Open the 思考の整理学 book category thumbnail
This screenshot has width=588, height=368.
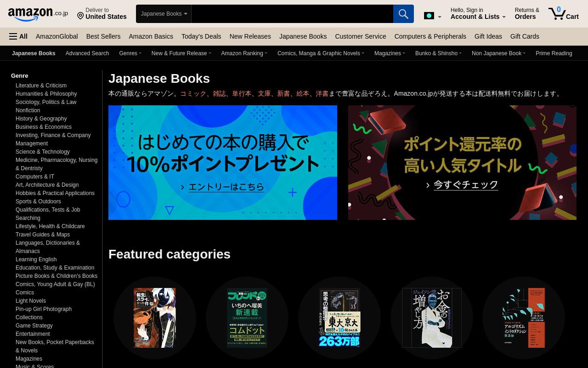pyautogui.click(x=339, y=318)
